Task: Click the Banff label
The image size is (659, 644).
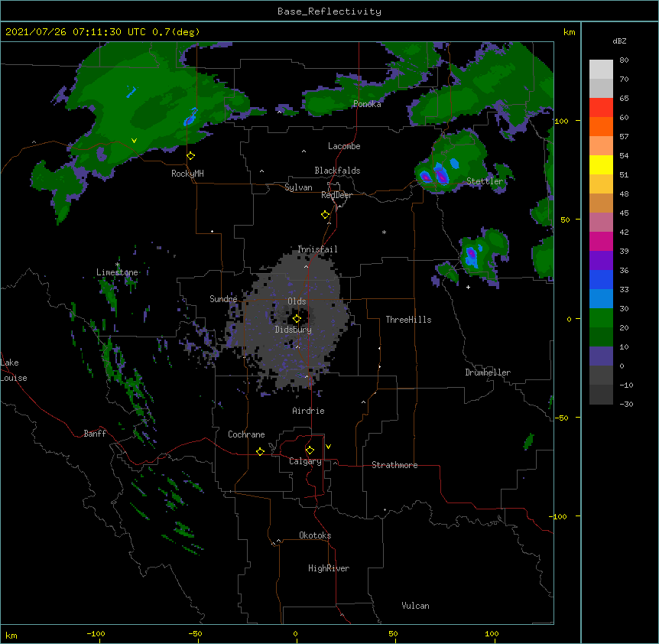Action: tap(95, 434)
